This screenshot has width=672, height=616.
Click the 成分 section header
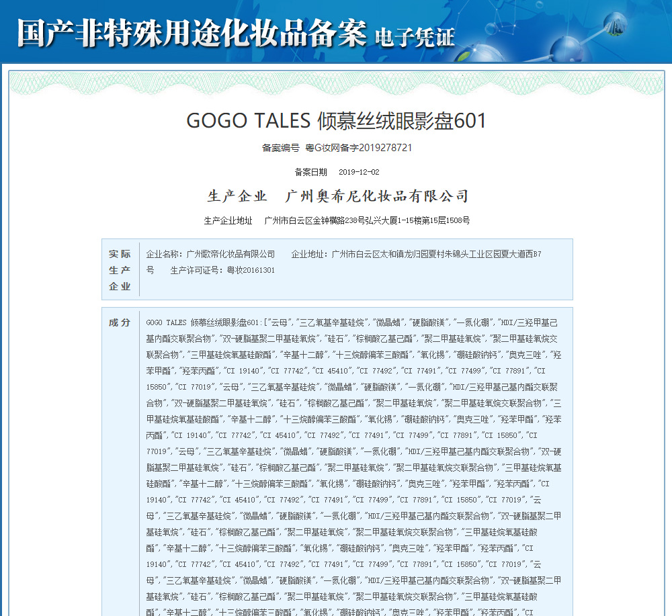(x=120, y=322)
